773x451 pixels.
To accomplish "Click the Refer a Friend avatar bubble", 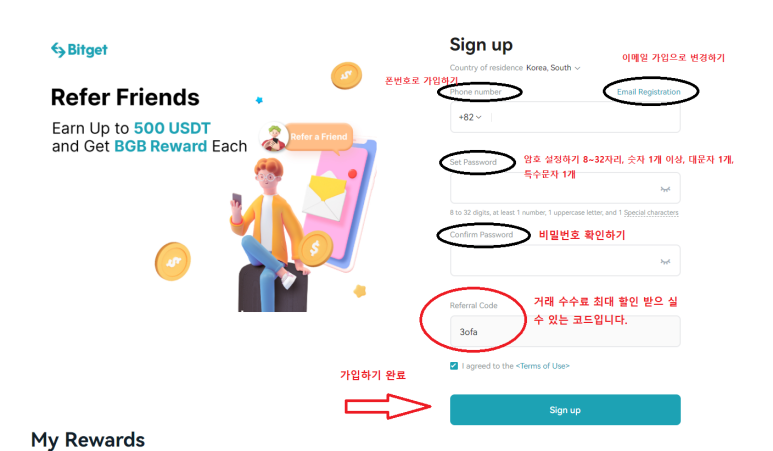I will point(306,137).
